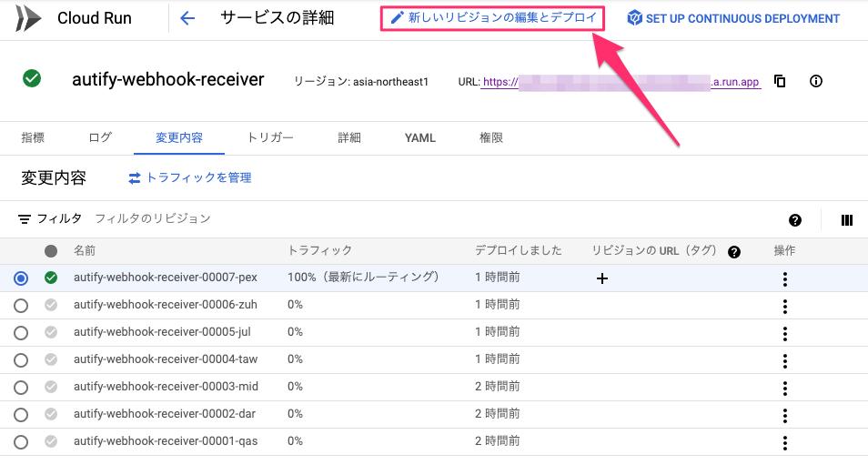Open the YAML tab
Screen dimensions: 868x465
point(420,137)
